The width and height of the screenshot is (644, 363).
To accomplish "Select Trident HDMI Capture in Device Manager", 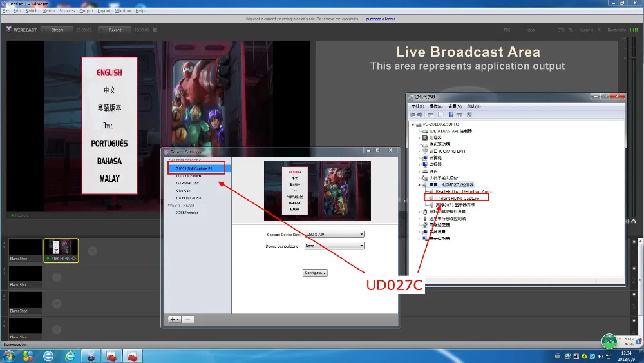I will point(457,198).
